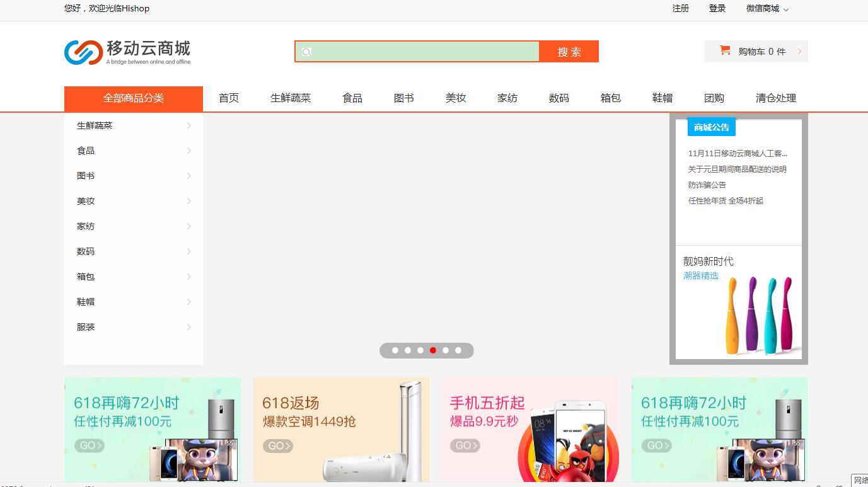Click the 商城公告 tab label

pyautogui.click(x=712, y=127)
